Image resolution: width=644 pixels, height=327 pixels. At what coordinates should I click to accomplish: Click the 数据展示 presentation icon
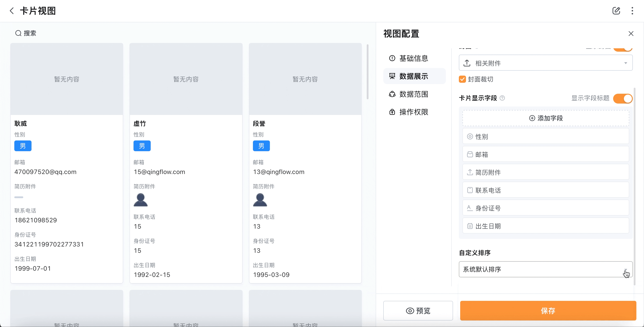(392, 76)
